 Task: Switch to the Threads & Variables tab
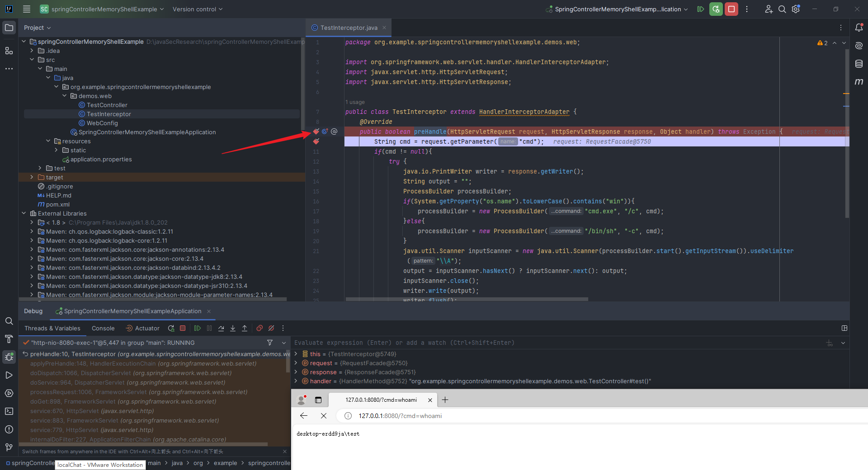[52, 329]
